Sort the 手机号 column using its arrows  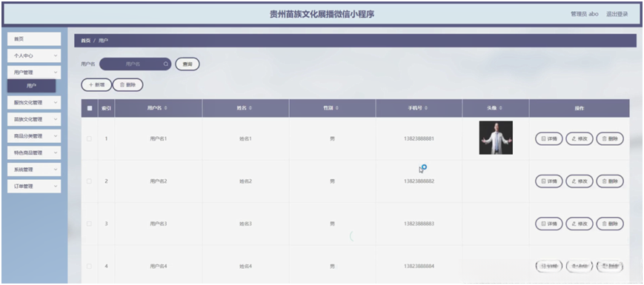tap(426, 108)
